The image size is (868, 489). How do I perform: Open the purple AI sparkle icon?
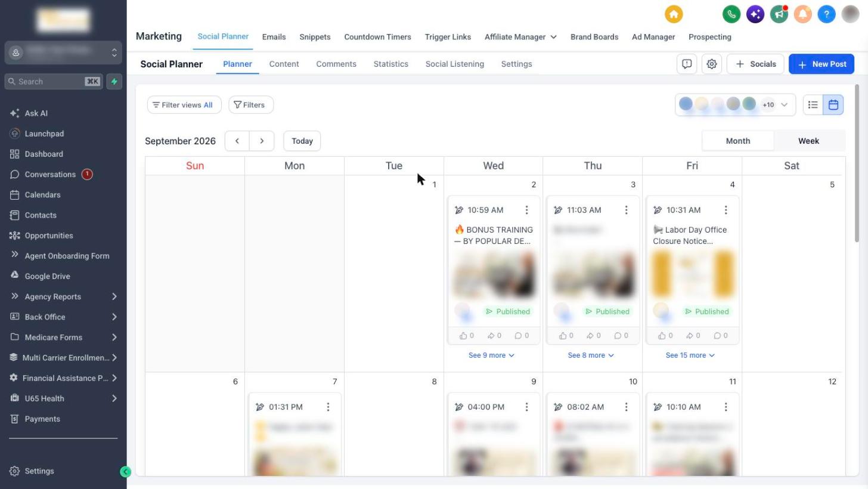pos(755,14)
